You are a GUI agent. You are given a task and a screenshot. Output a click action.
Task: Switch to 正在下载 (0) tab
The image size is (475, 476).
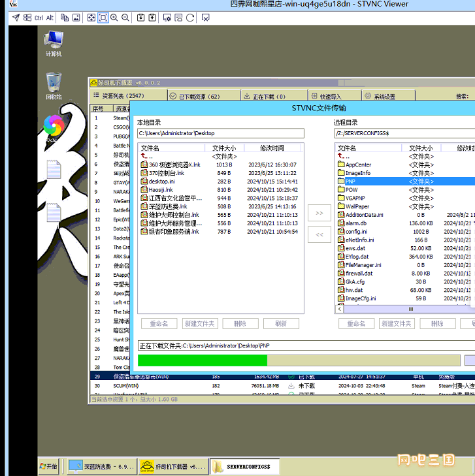(x=274, y=96)
